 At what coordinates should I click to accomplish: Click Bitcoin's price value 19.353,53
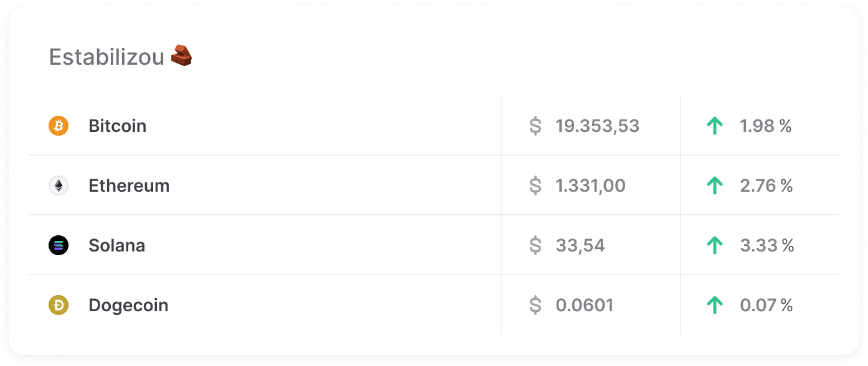[597, 125]
